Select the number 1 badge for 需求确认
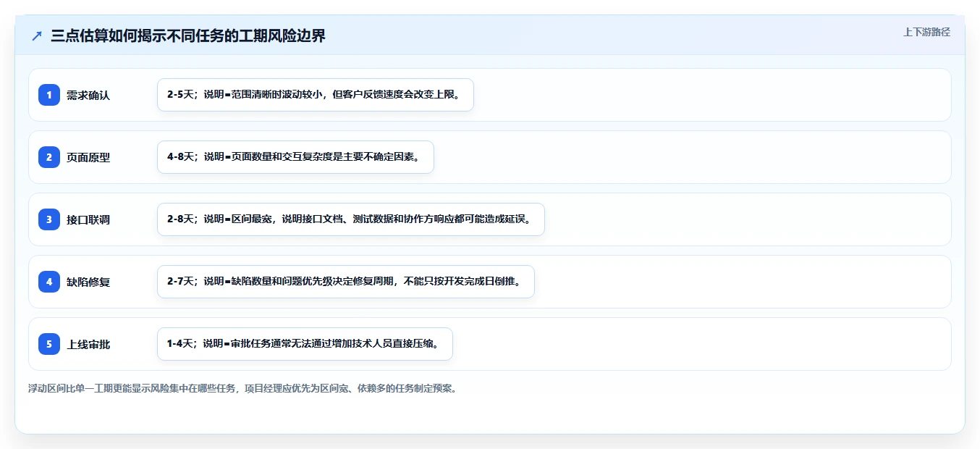Image resolution: width=980 pixels, height=449 pixels. (x=49, y=94)
